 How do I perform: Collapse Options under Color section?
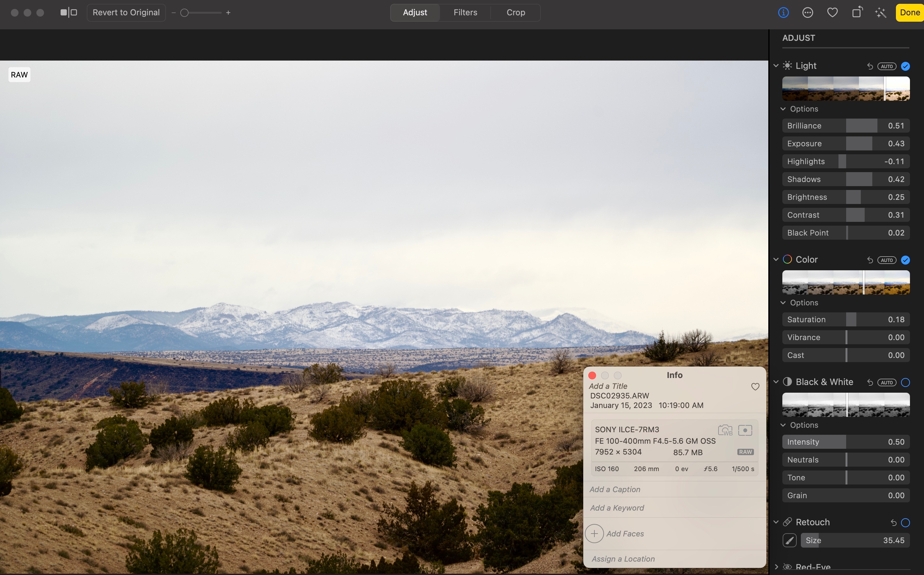click(783, 303)
